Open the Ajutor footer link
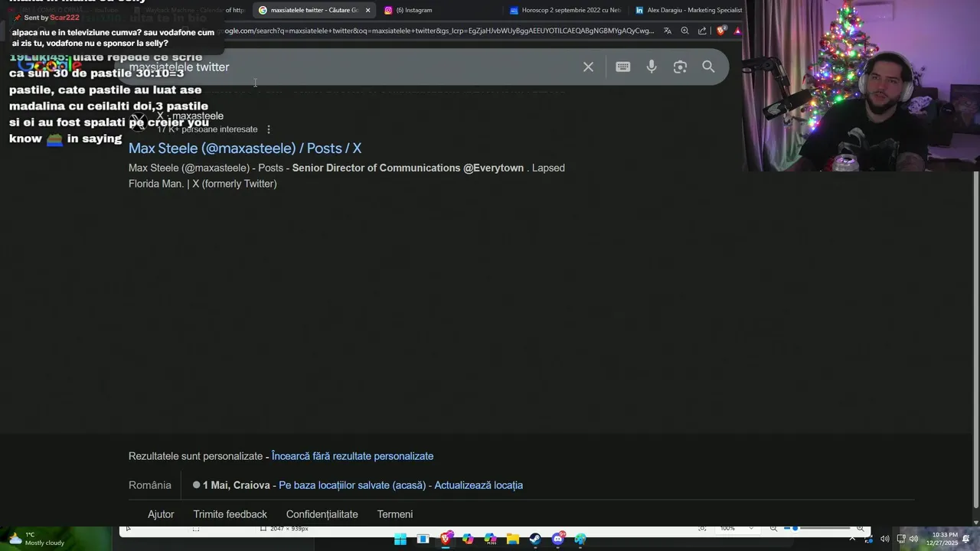The width and height of the screenshot is (980, 551). coord(161,514)
